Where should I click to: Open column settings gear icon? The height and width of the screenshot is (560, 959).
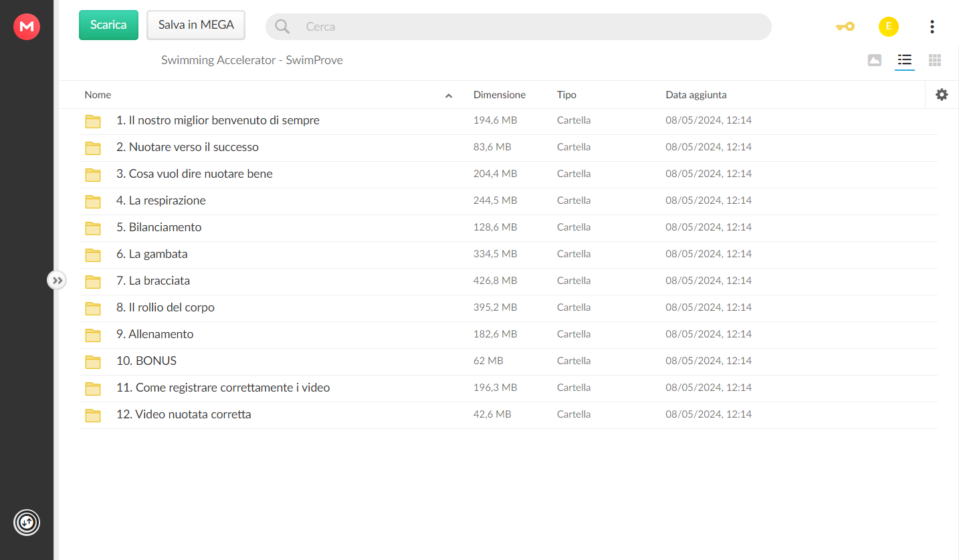[942, 95]
